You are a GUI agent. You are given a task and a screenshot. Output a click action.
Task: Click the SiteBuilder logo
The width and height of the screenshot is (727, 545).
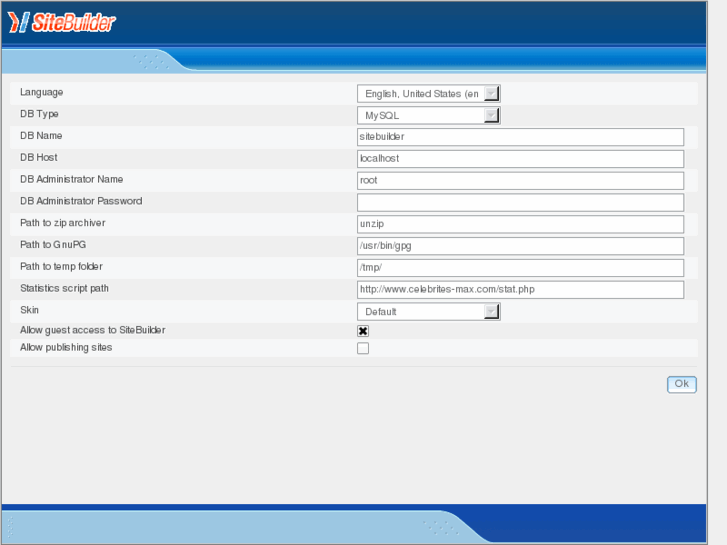tap(62, 22)
